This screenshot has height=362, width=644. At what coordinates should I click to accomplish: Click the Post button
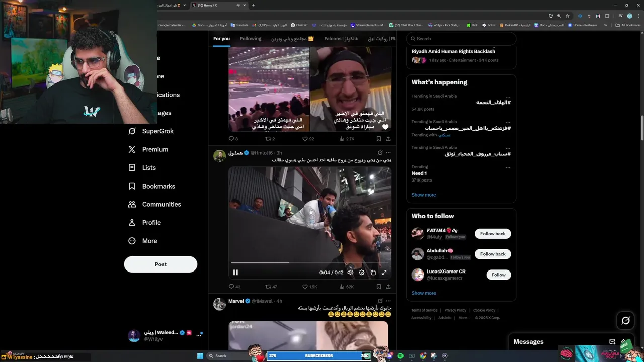tap(160, 264)
